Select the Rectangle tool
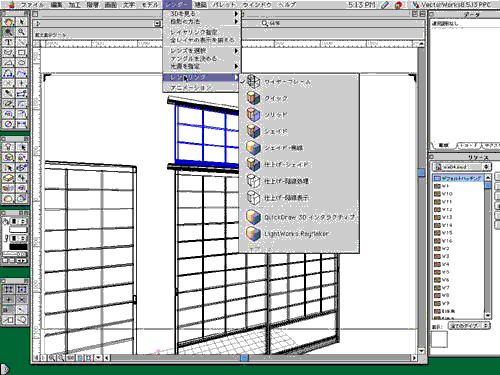 click(21, 53)
